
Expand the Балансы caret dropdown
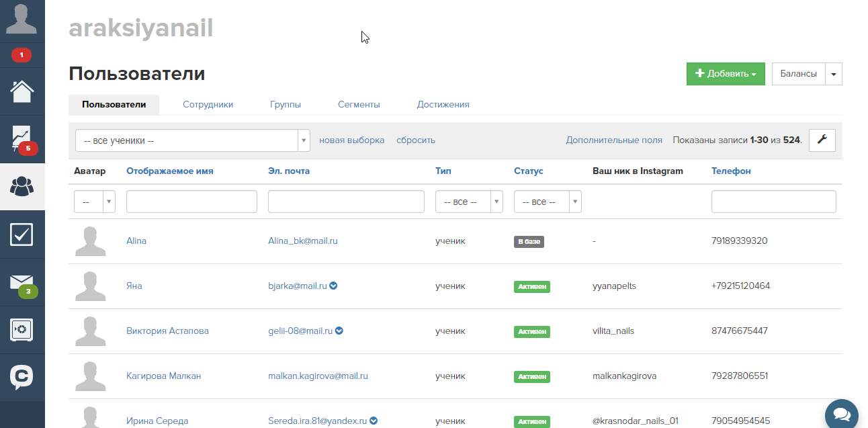click(833, 74)
